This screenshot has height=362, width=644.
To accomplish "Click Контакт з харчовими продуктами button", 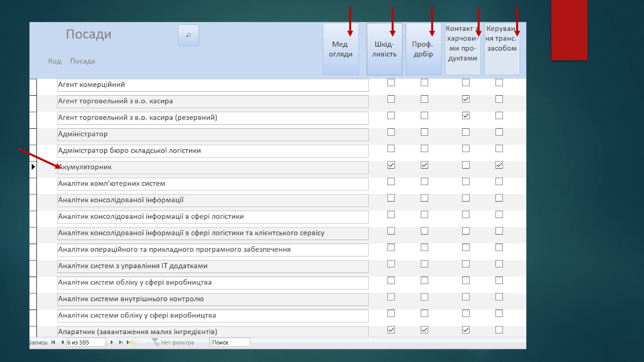I will point(463,49).
